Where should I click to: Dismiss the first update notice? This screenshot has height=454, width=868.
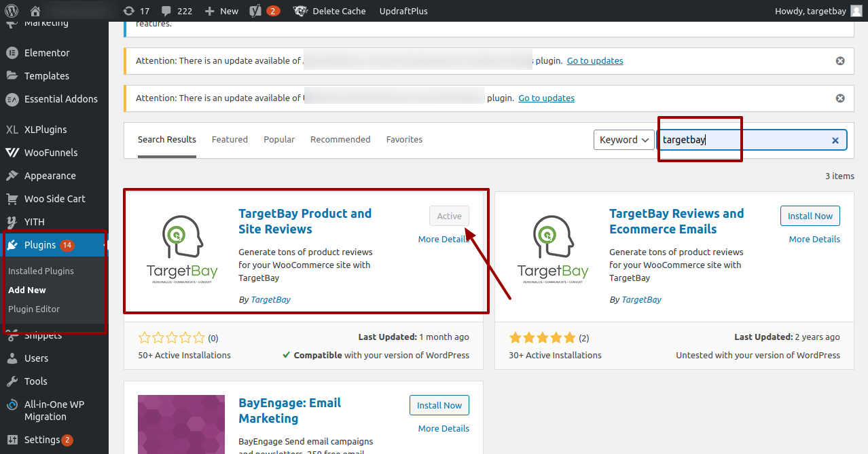click(840, 61)
